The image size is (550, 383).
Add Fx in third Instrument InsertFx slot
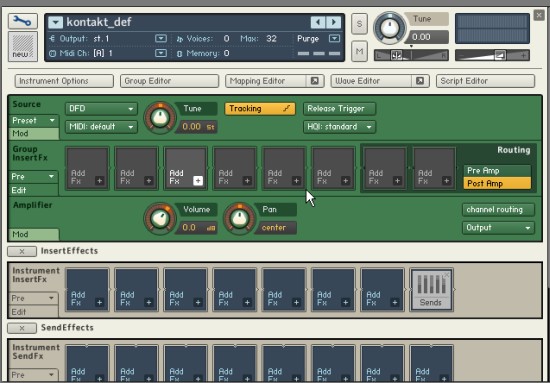[186, 290]
